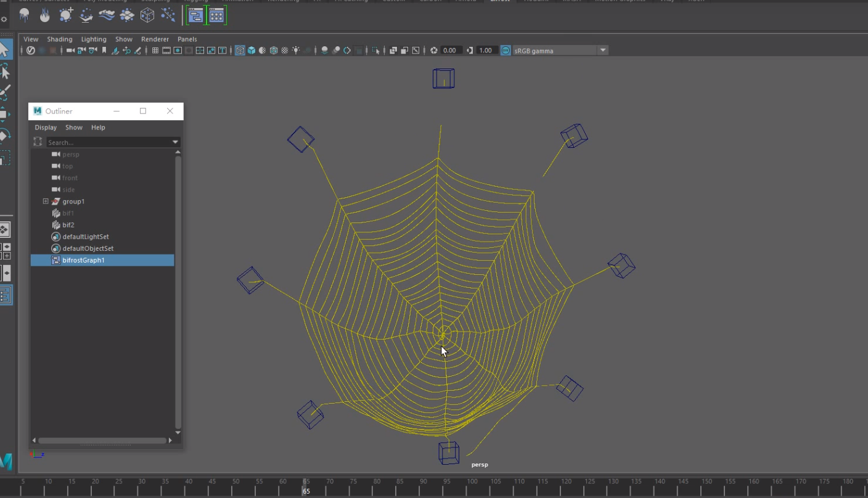This screenshot has width=868, height=498.
Task: Click the Aero combustion shelf icon
Action: (x=44, y=14)
